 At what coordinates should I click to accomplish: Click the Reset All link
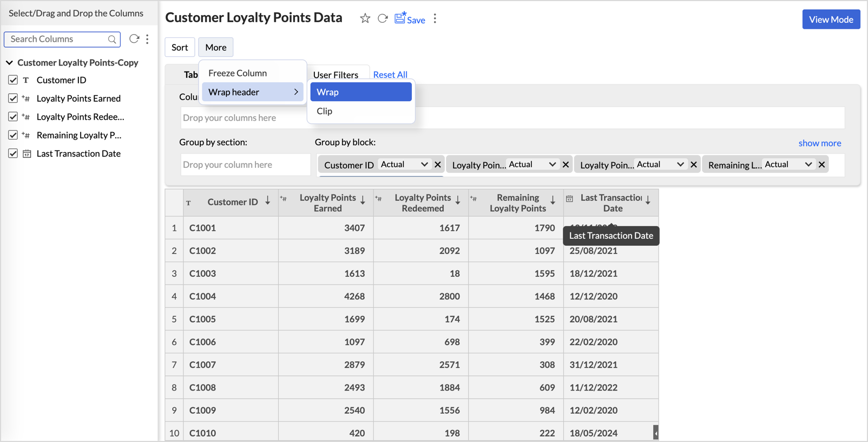point(390,75)
